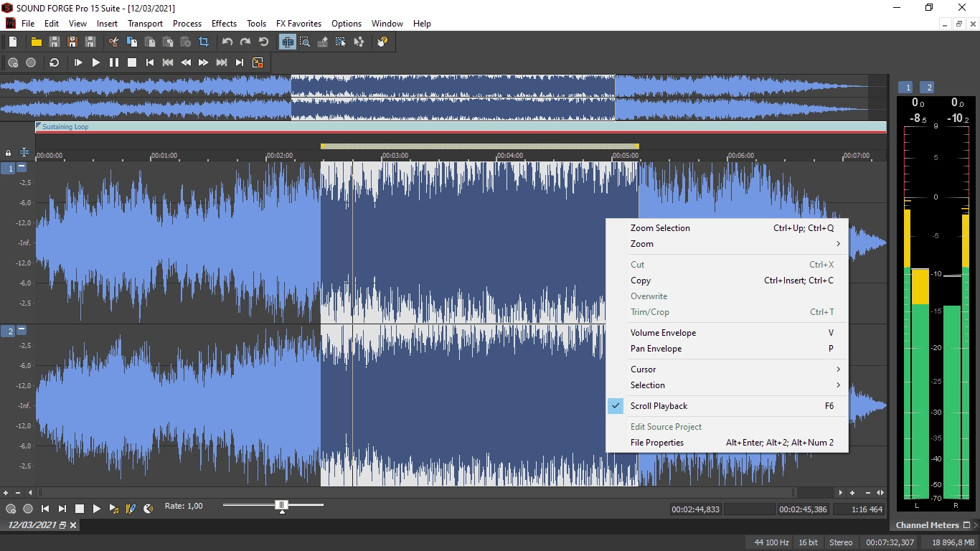Click the Redo arrow icon

245,42
